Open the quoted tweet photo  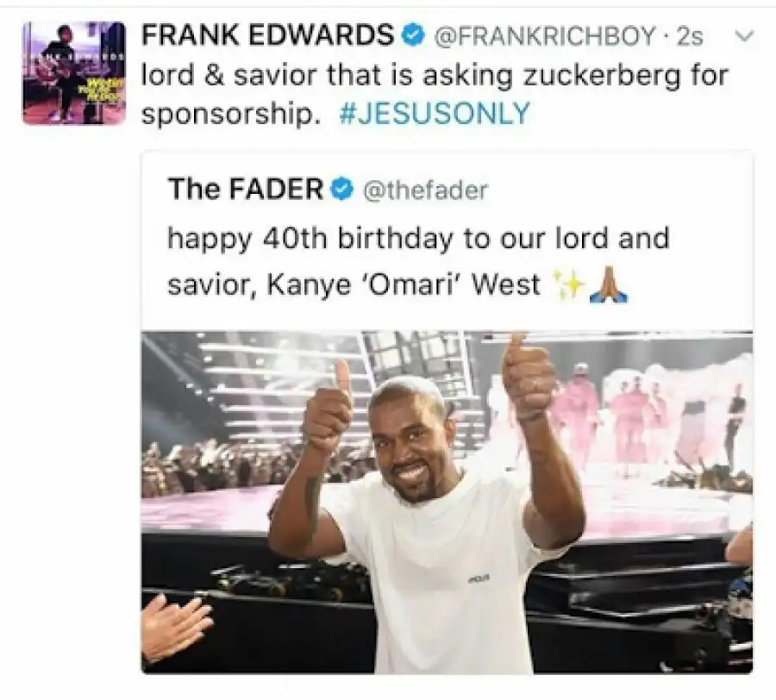click(447, 502)
